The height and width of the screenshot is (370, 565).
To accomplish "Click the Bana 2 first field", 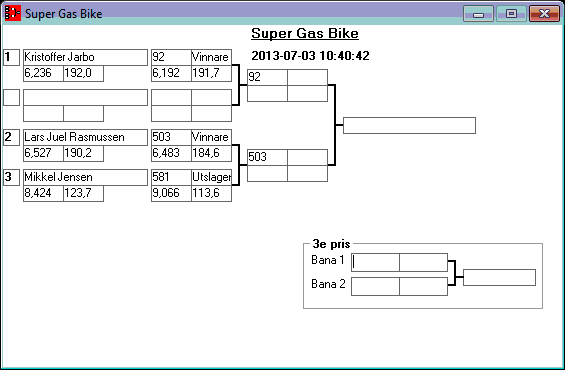I will point(375,286).
